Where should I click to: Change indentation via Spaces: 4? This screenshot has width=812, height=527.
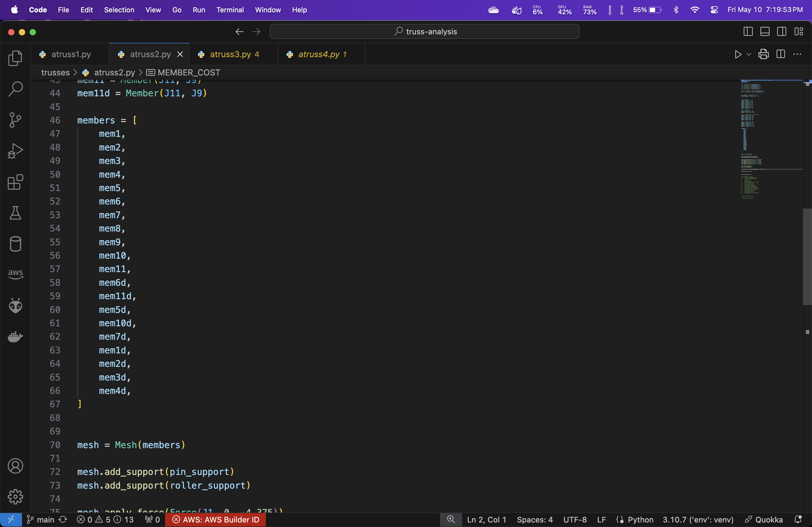[535, 519]
